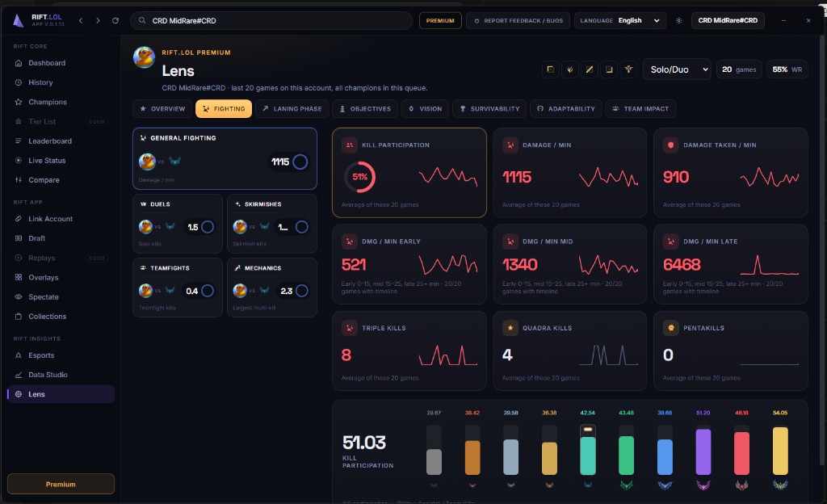Click the refresh icon near search
Screen dimensions: 827x504
point(115,20)
